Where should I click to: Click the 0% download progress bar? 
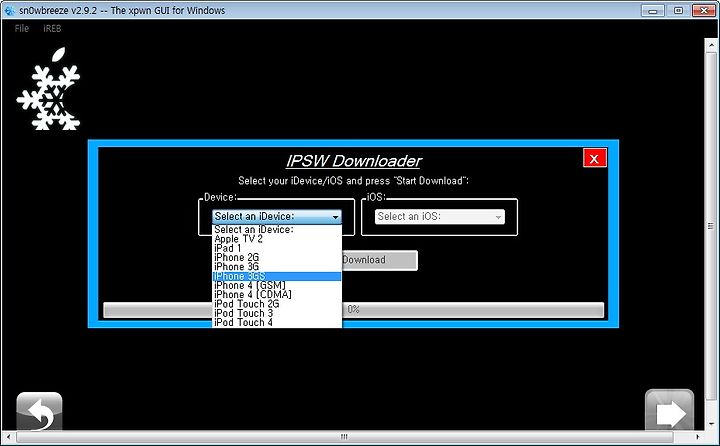pos(353,310)
